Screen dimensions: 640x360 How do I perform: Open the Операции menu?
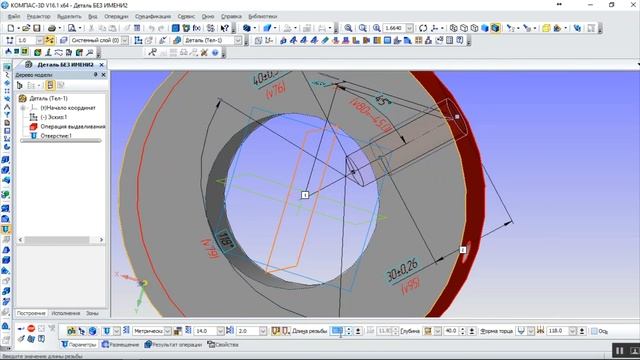tap(116, 16)
